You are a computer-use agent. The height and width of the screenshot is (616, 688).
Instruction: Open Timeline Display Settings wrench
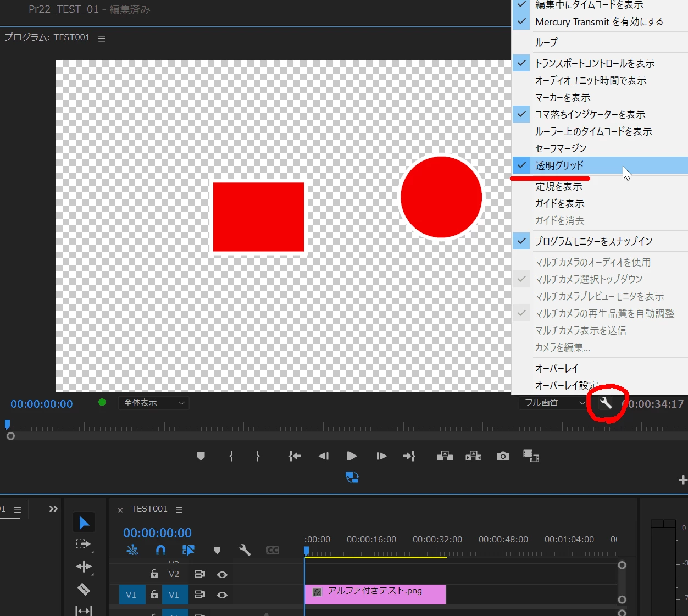pos(245,550)
